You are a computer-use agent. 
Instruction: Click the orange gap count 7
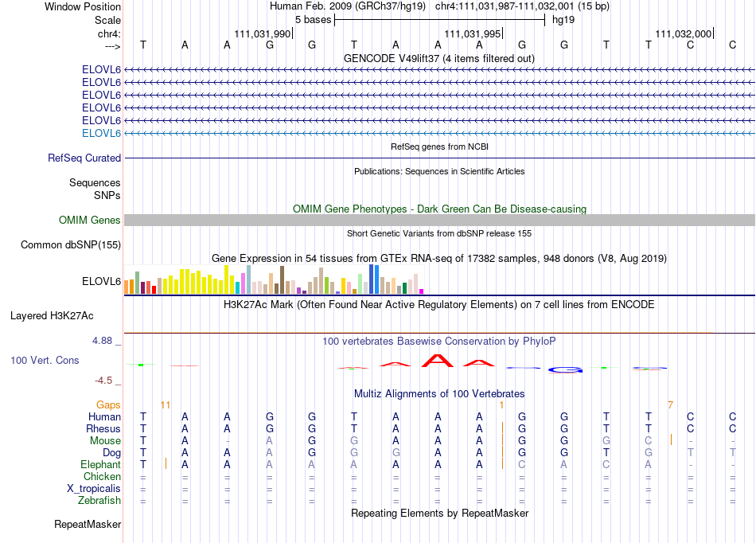click(x=670, y=404)
